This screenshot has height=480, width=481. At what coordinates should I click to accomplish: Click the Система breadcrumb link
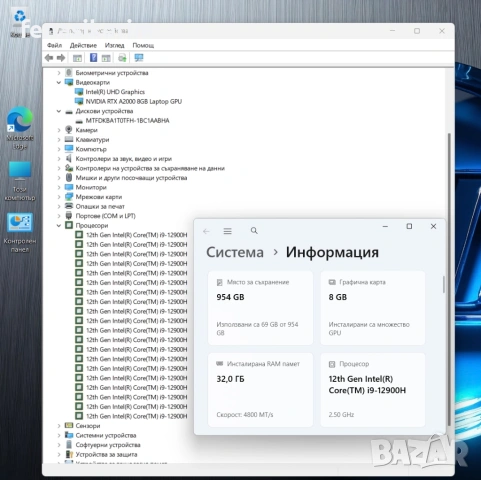pyautogui.click(x=235, y=252)
